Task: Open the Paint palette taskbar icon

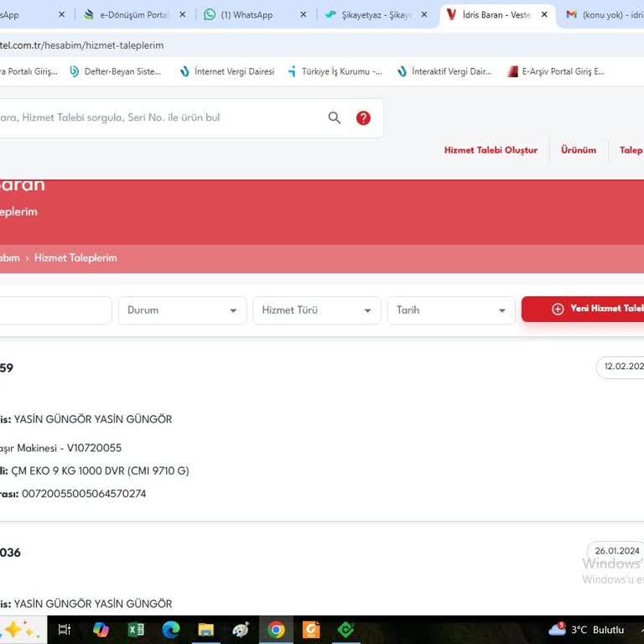Action: pyautogui.click(x=241, y=630)
